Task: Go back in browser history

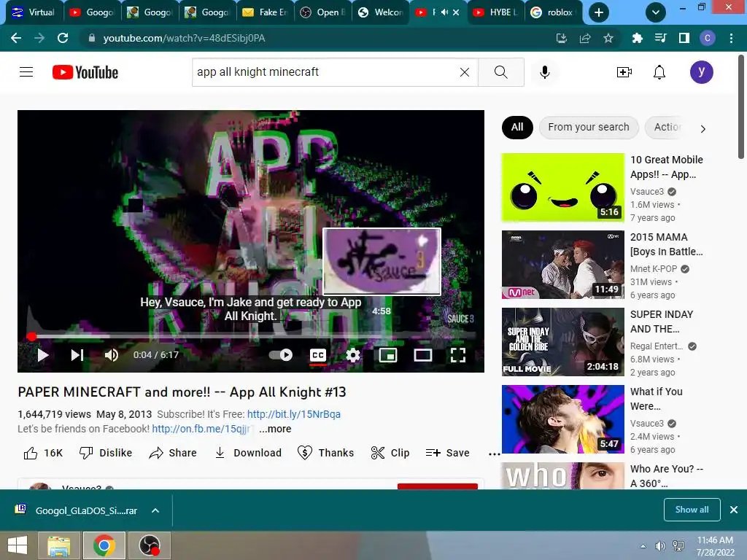Action: point(16,38)
